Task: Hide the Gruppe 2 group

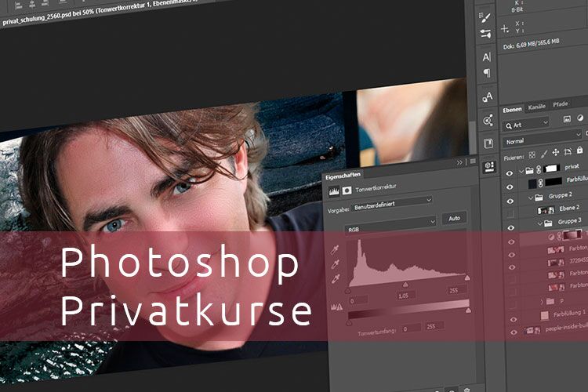Action: tap(510, 201)
